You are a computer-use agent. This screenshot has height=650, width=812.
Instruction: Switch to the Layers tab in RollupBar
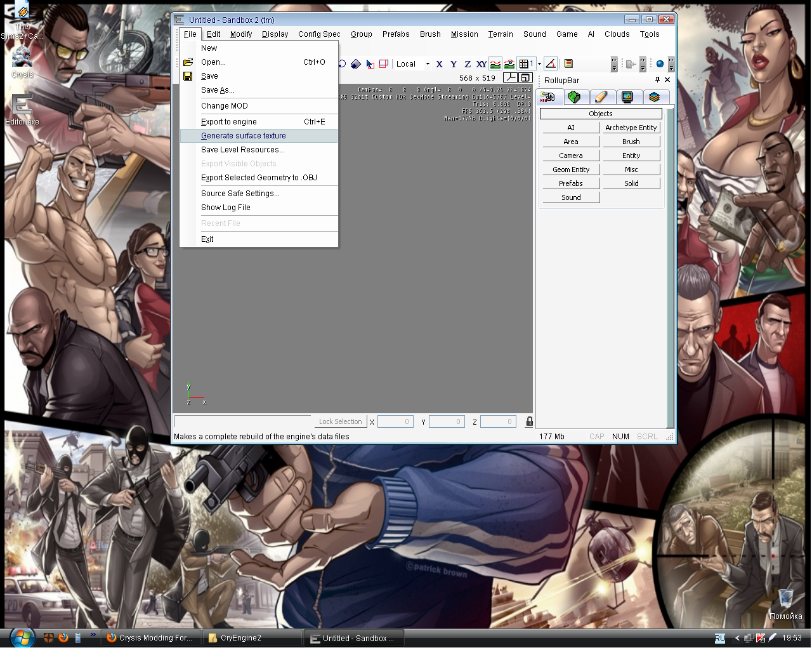[654, 97]
